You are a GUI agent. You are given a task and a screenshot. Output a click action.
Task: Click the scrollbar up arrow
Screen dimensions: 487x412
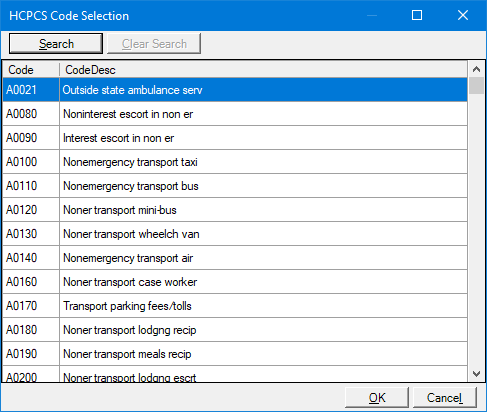pyautogui.click(x=476, y=69)
